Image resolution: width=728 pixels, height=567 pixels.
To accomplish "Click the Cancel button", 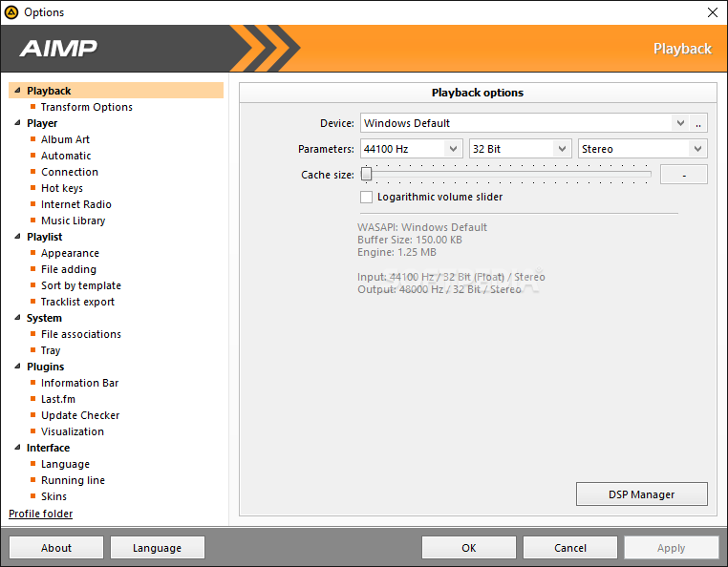I will click(570, 548).
